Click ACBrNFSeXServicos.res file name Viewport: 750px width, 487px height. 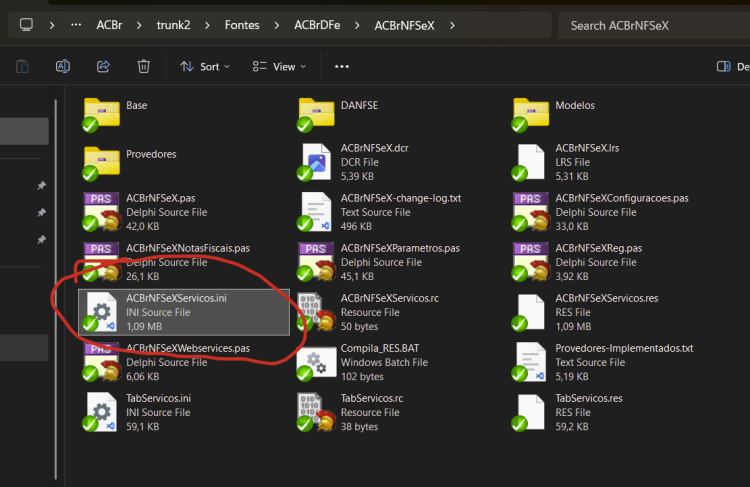click(607, 298)
